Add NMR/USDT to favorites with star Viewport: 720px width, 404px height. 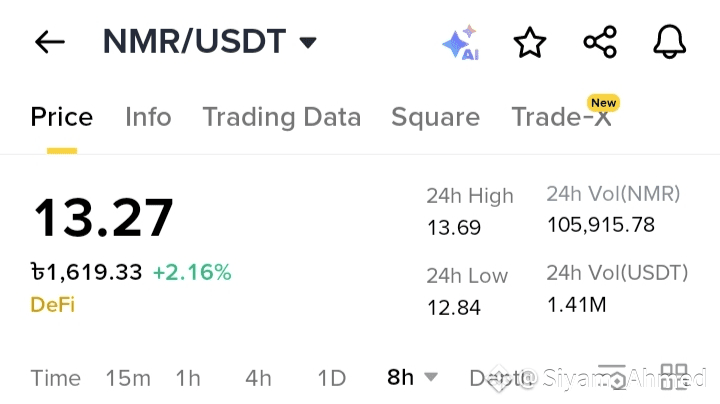530,42
